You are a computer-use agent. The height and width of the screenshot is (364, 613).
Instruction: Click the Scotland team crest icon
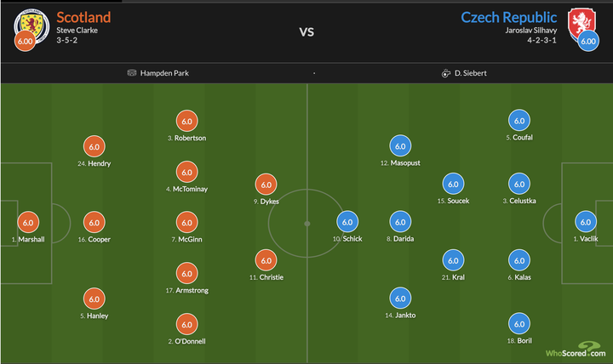(x=31, y=23)
